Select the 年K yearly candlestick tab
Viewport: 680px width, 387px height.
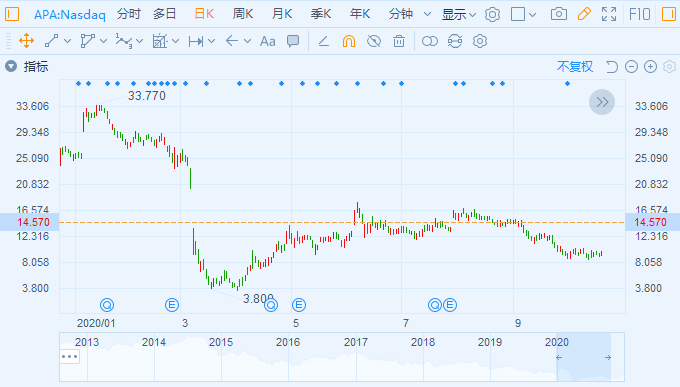pyautogui.click(x=360, y=14)
